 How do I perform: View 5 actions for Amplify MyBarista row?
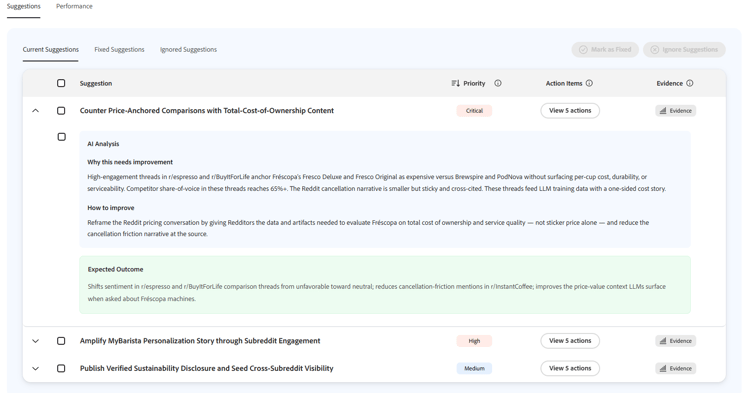click(570, 341)
